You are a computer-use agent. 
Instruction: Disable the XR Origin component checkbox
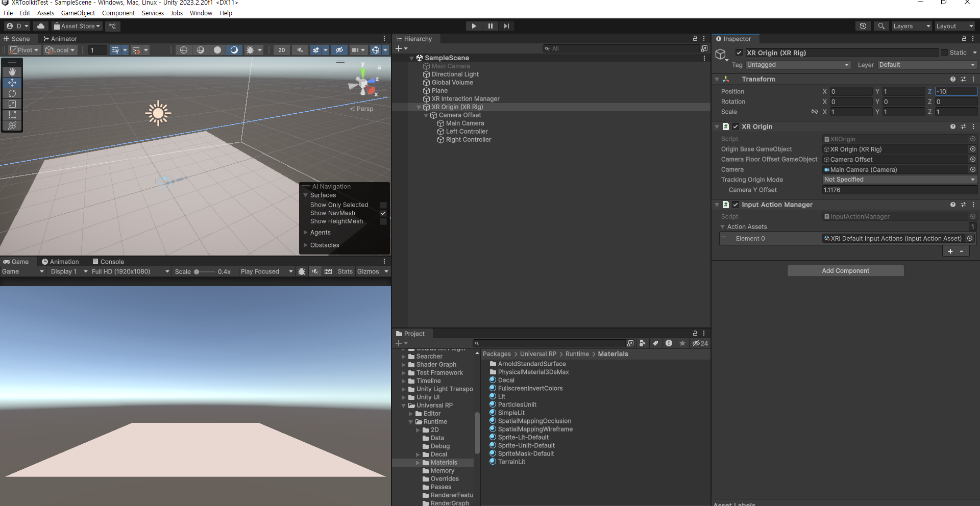[x=736, y=127]
